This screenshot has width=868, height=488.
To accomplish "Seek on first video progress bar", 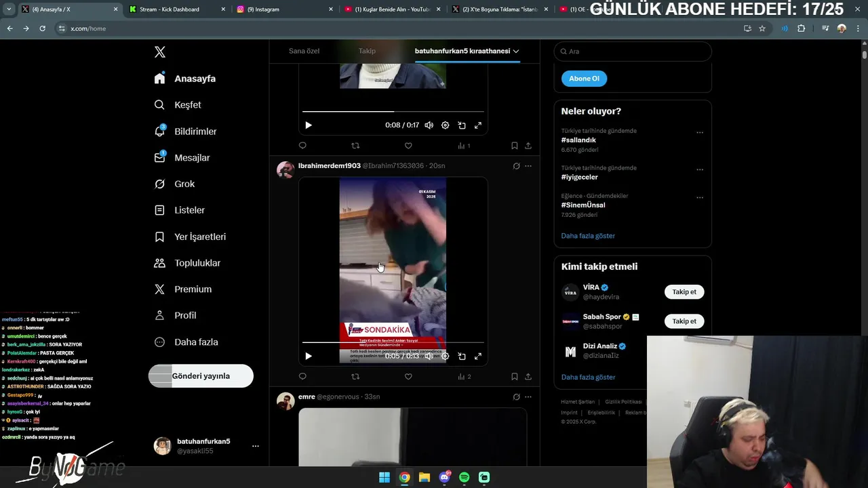I will click(393, 111).
